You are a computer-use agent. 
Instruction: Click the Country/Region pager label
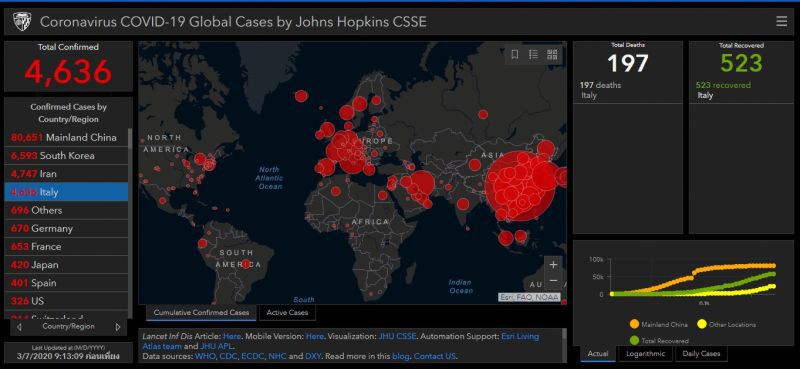[68, 326]
